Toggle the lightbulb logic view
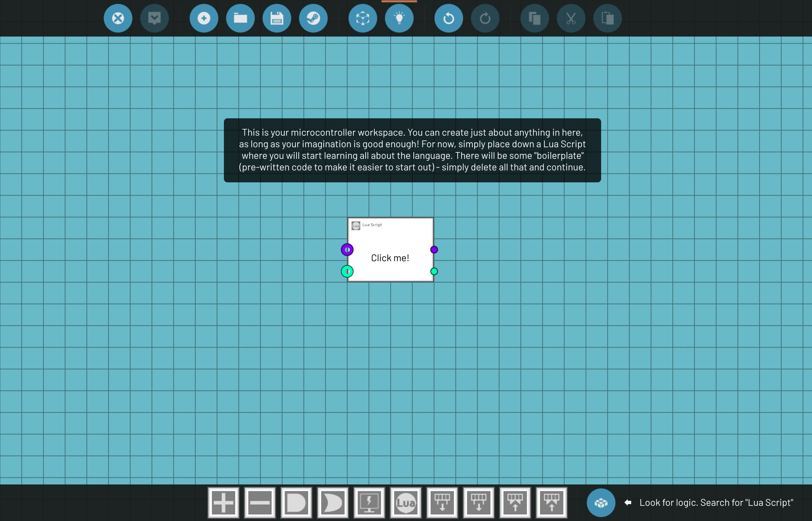Image resolution: width=812 pixels, height=521 pixels. [399, 18]
